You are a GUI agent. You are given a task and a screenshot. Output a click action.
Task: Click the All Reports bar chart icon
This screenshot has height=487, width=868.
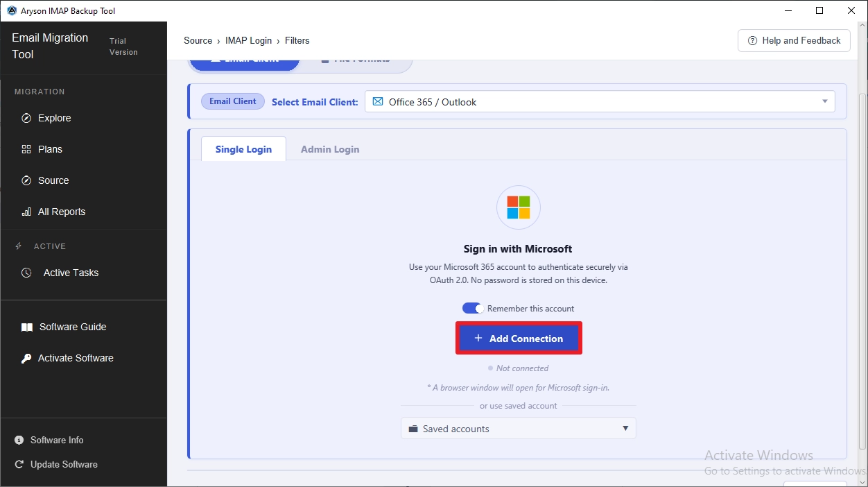click(x=26, y=212)
